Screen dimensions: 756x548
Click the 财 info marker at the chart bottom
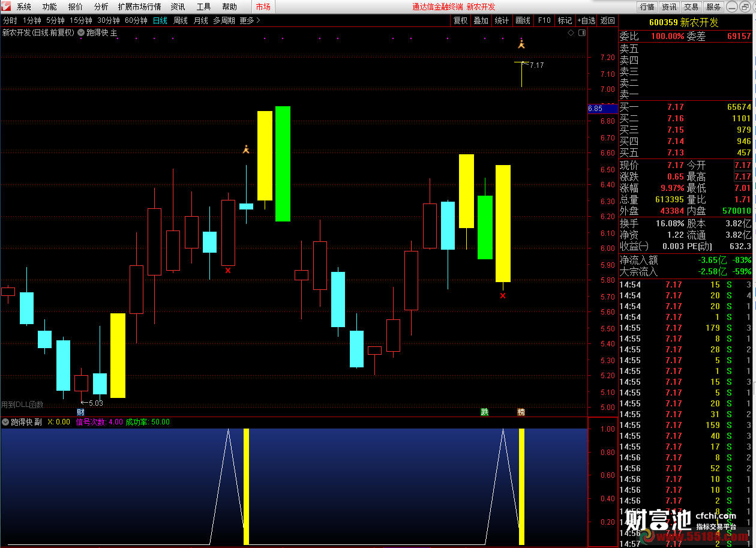point(80,412)
